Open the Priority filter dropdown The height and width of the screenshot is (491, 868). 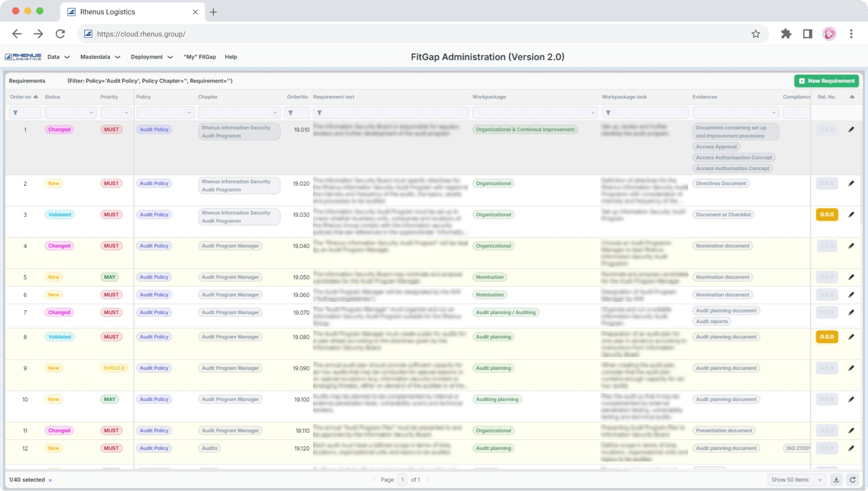point(116,113)
